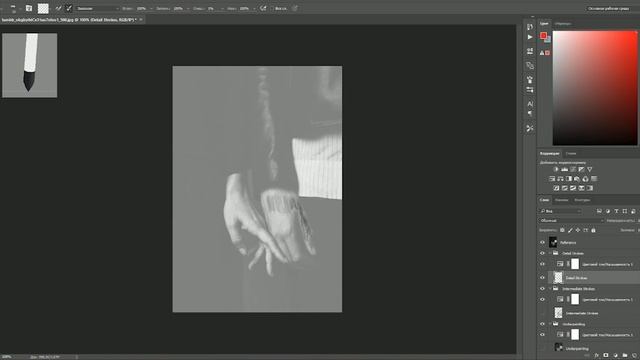The image size is (640, 360).
Task: Add a Levels adjustment
Action: pyautogui.click(x=564, y=169)
